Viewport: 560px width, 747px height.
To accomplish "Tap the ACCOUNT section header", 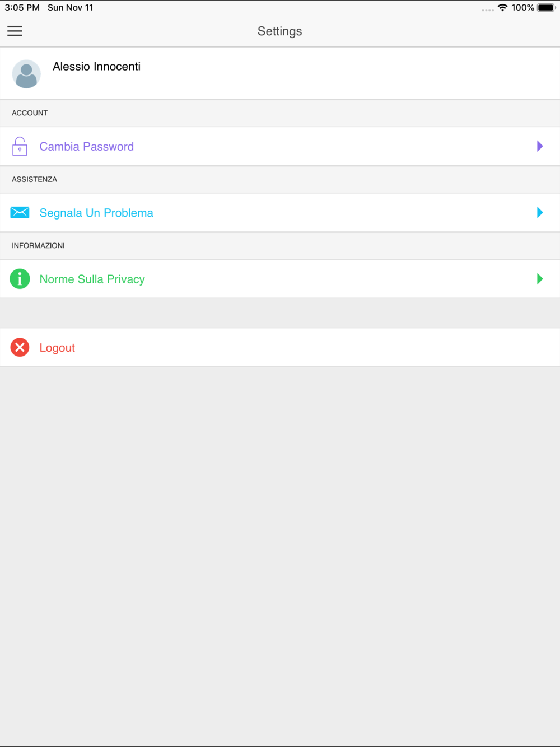I will click(30, 113).
